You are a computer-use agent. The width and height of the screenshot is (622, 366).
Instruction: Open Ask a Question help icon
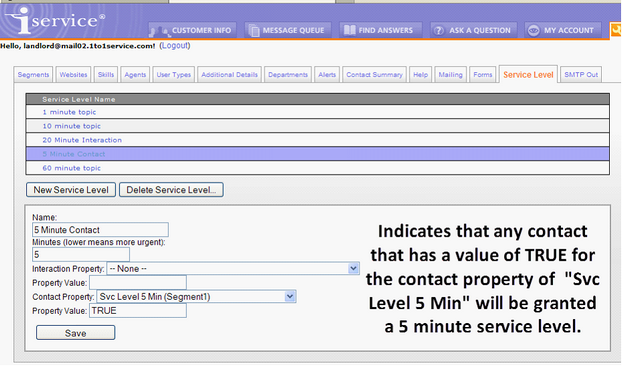point(438,31)
